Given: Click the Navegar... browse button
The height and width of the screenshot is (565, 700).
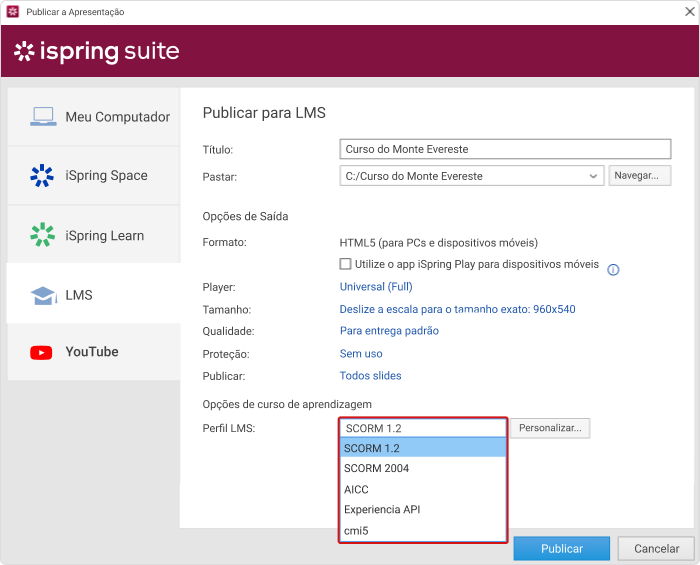Looking at the screenshot, I should [640, 175].
